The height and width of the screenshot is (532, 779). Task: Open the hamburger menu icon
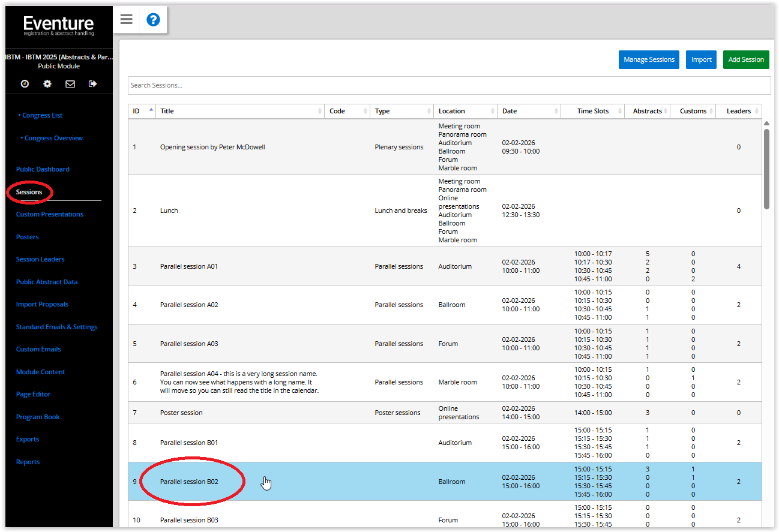[x=126, y=19]
